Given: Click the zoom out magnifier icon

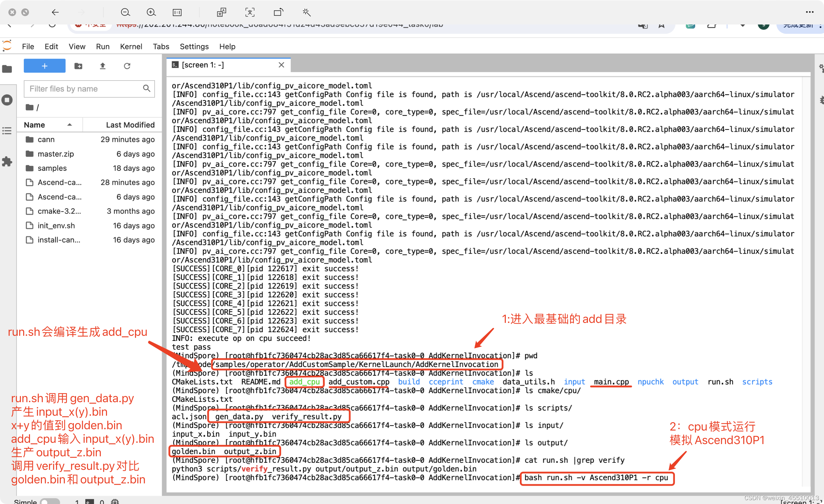Looking at the screenshot, I should click(125, 12).
